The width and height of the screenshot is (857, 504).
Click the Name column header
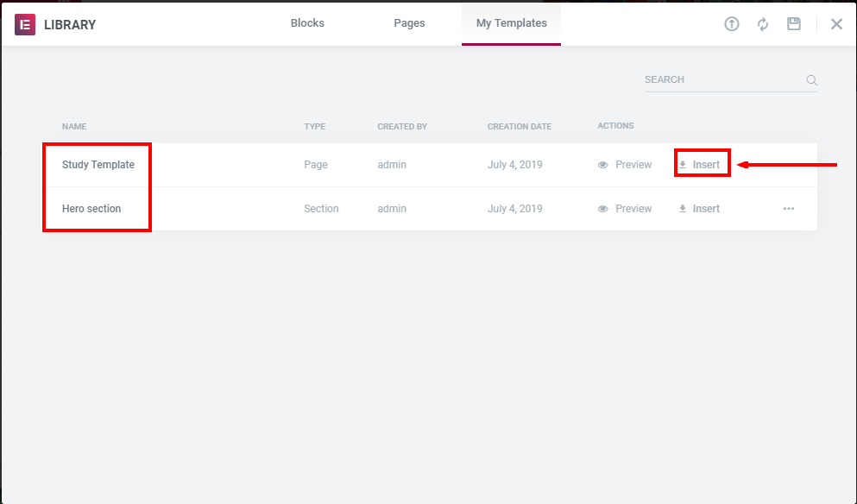coord(73,126)
